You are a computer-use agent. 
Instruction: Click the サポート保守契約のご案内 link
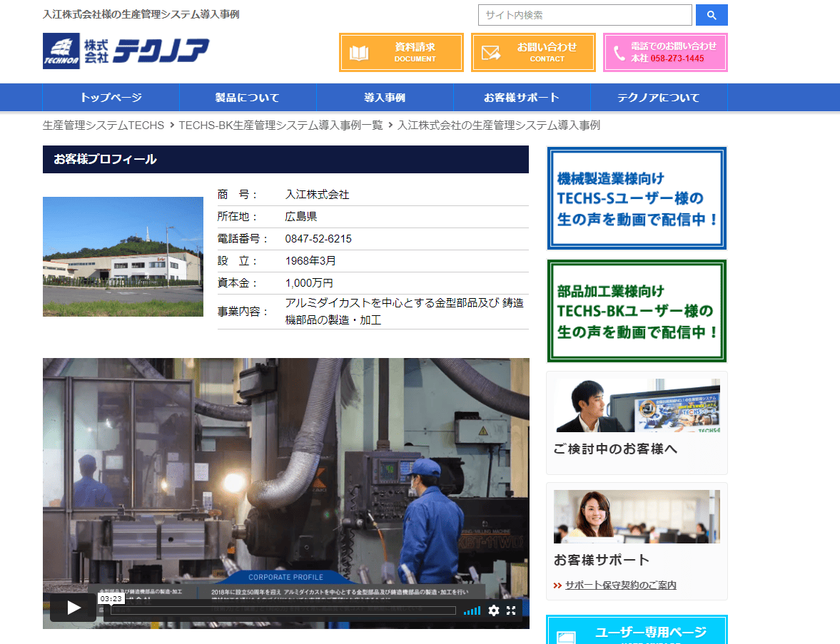tap(620, 585)
